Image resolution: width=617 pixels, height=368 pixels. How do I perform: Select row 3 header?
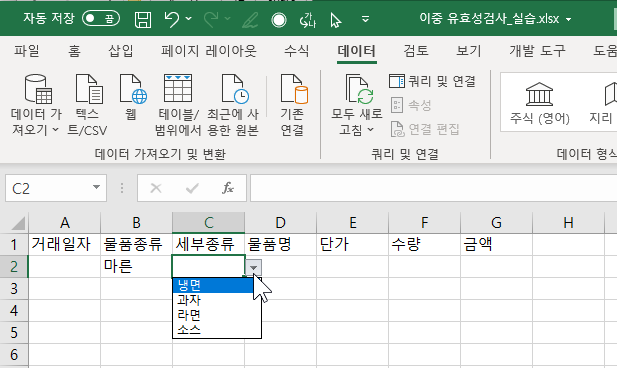[x=14, y=289]
